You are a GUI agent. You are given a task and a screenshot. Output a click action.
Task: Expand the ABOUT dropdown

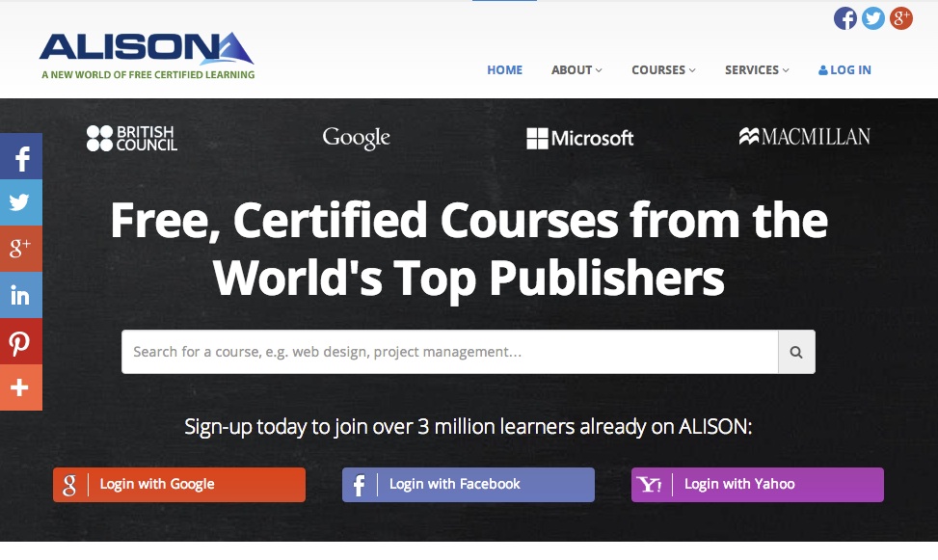coord(576,69)
